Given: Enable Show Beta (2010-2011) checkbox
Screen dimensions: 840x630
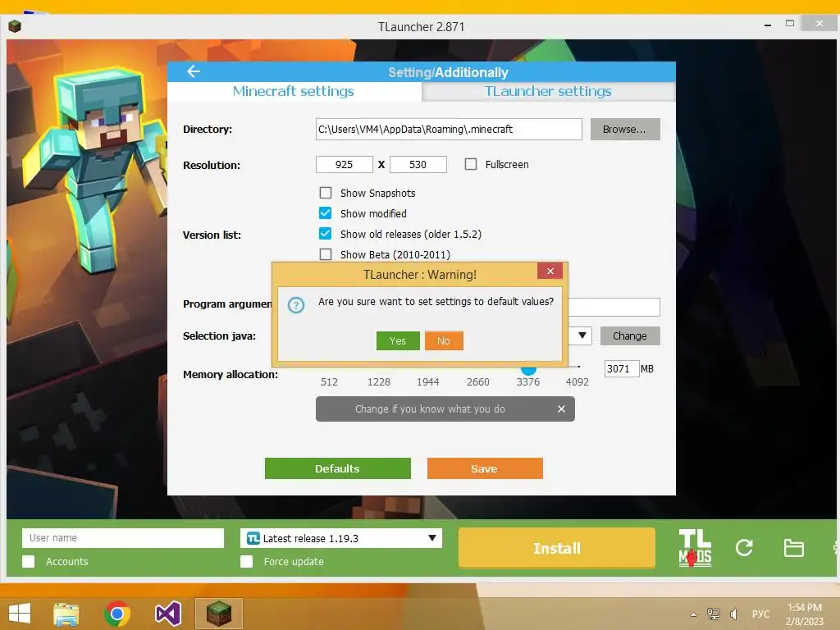Looking at the screenshot, I should (325, 254).
